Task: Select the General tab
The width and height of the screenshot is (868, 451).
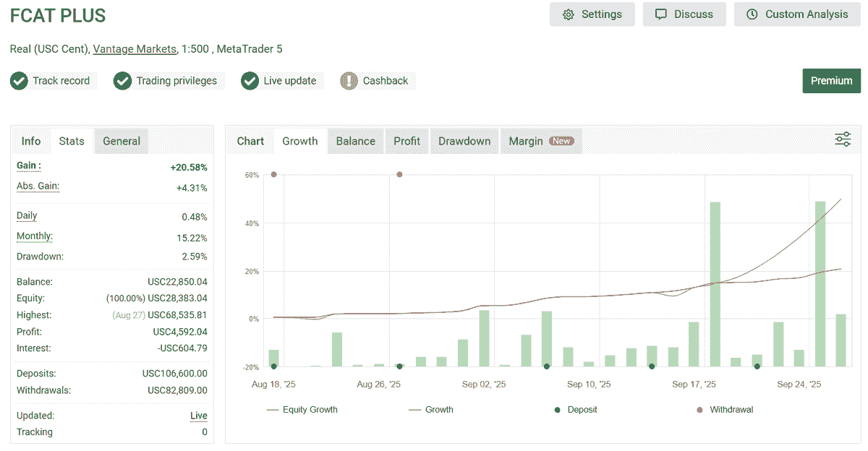Action: pyautogui.click(x=122, y=141)
